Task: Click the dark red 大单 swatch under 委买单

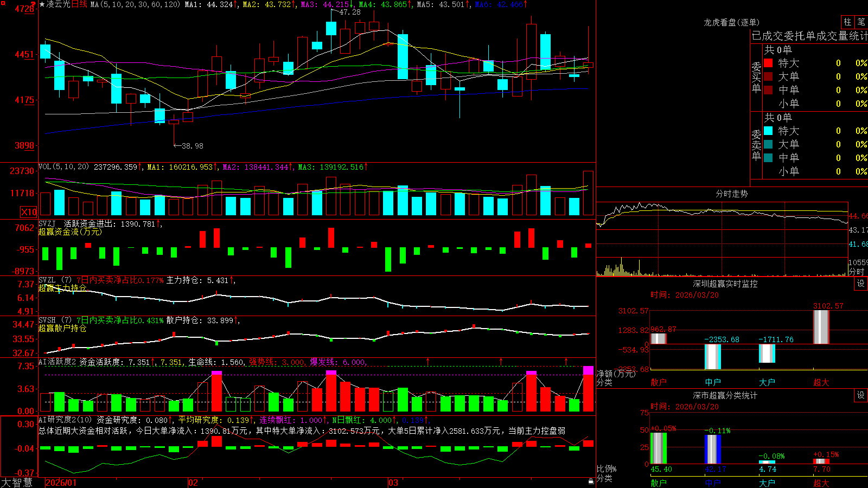Action: 768,76
